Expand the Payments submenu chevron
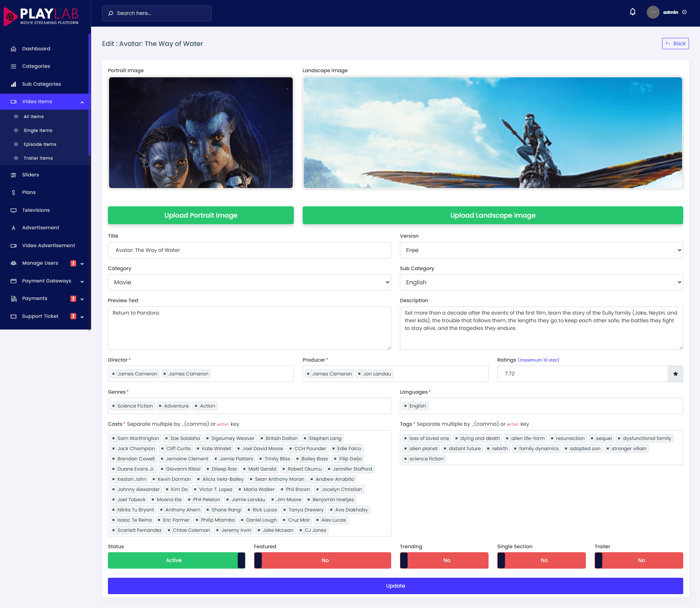 pyautogui.click(x=82, y=299)
